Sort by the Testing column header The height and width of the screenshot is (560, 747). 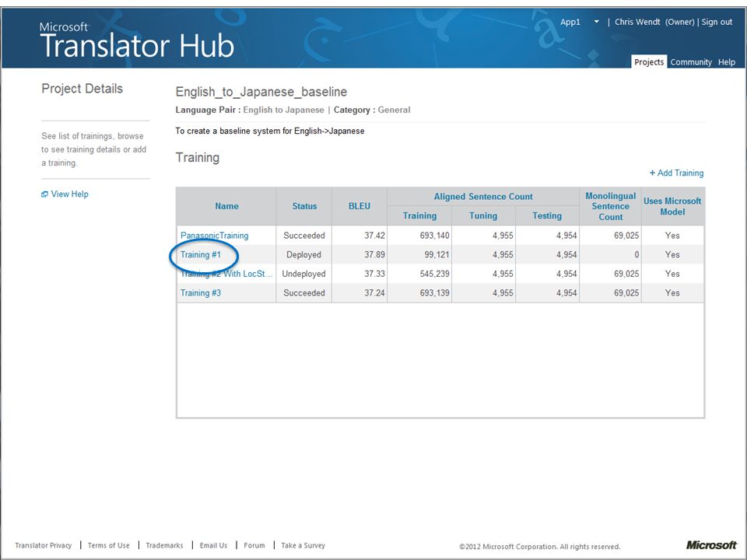(x=547, y=215)
